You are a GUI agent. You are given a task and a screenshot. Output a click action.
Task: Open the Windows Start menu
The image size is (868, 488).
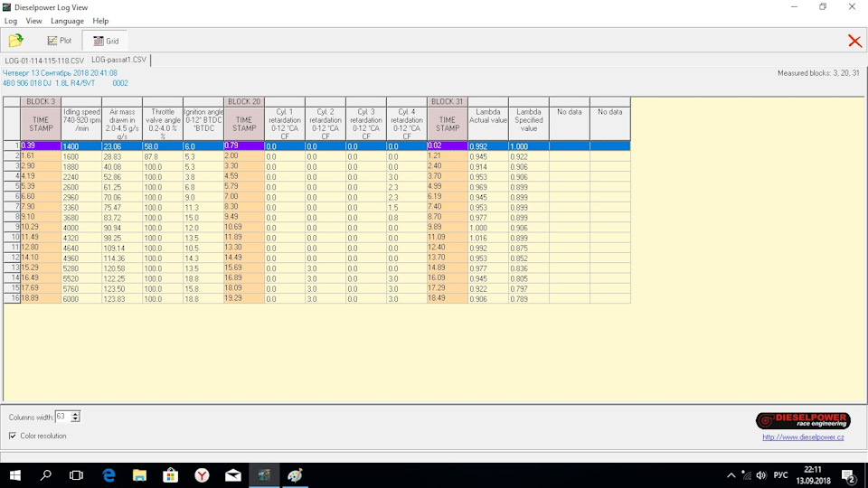[15, 475]
